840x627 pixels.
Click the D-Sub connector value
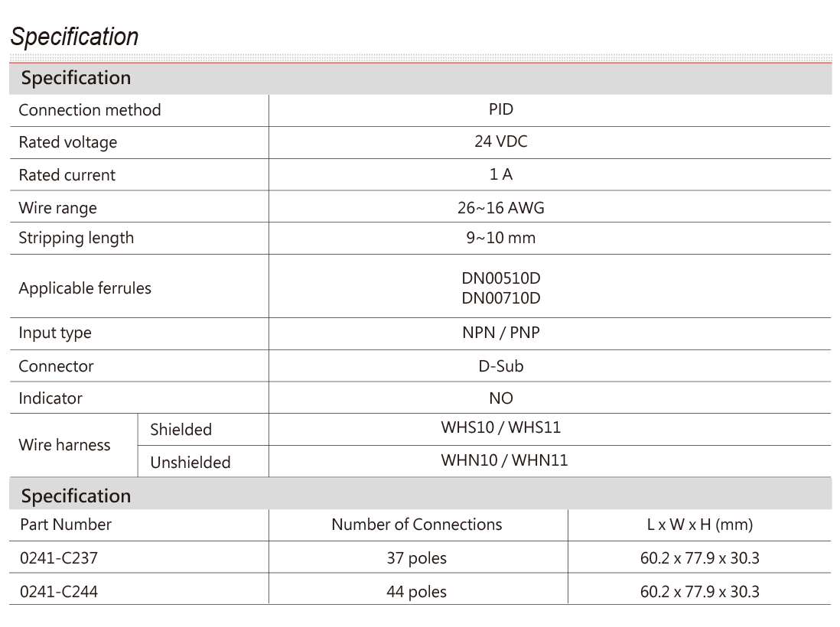[501, 366]
